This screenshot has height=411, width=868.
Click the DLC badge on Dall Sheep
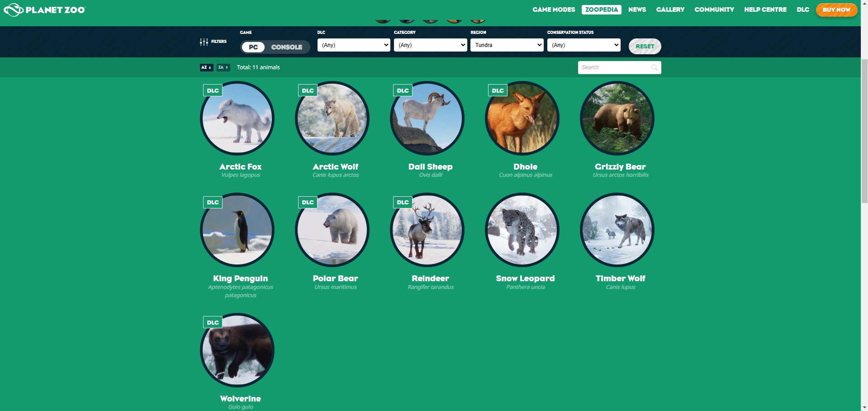pos(403,90)
